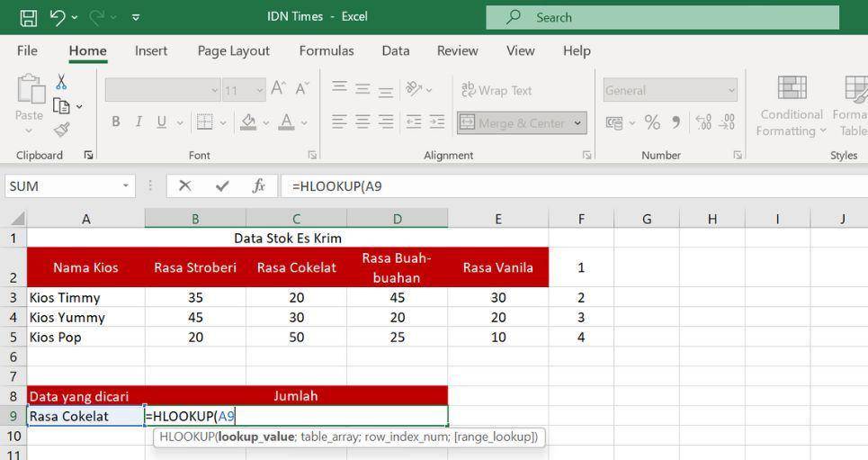Switch to the Formulas tab

[326, 50]
